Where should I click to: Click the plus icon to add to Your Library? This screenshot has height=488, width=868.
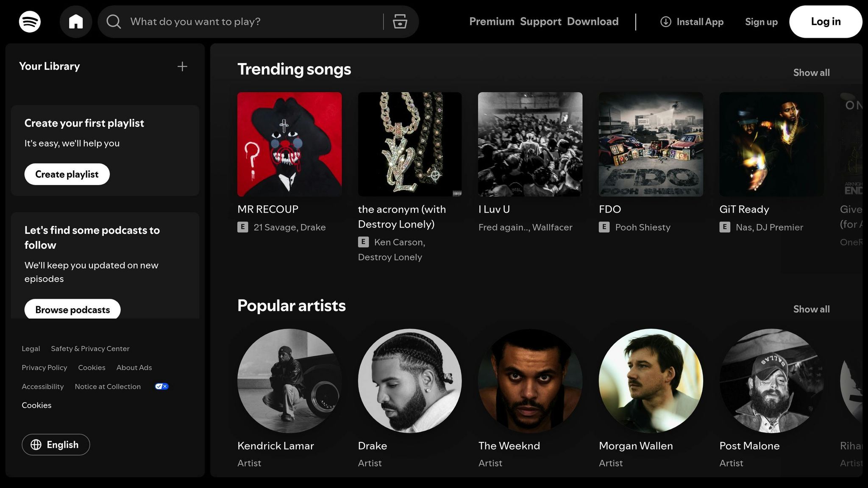click(x=182, y=66)
